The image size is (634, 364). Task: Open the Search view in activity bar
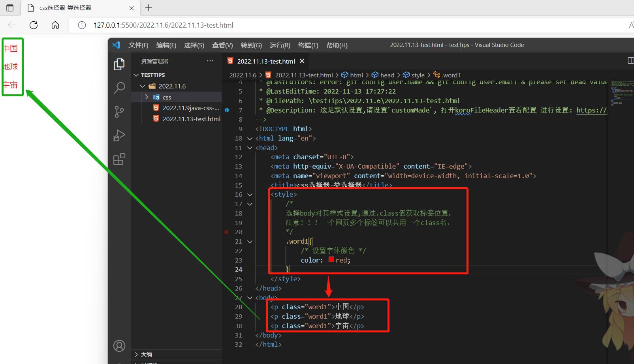point(119,88)
